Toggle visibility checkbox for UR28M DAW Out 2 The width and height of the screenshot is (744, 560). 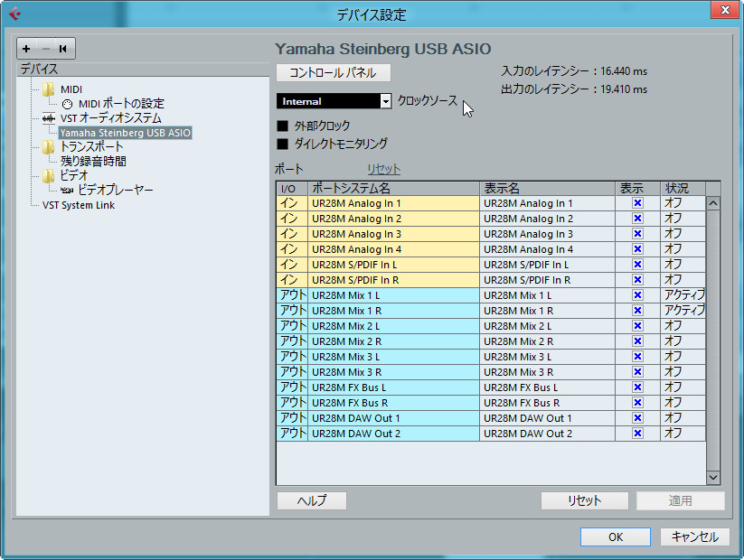tap(637, 433)
